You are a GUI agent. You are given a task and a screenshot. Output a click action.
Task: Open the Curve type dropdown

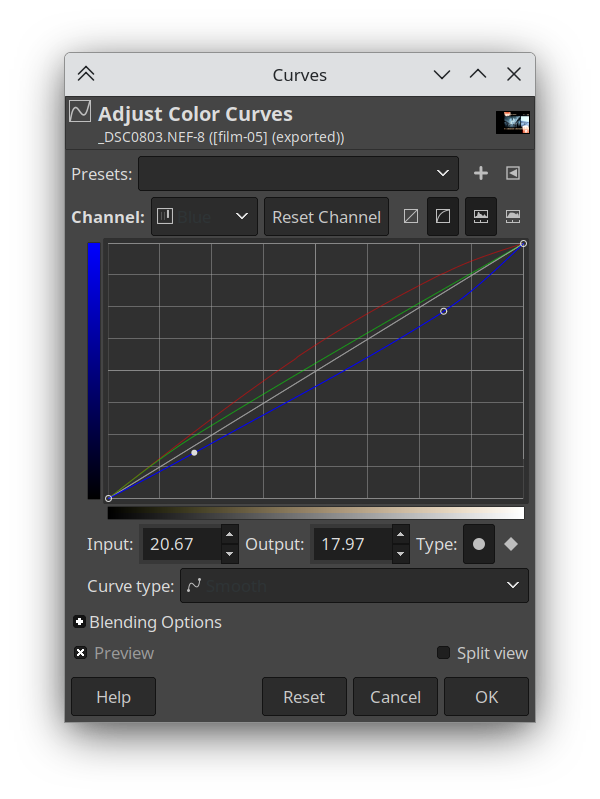click(354, 585)
